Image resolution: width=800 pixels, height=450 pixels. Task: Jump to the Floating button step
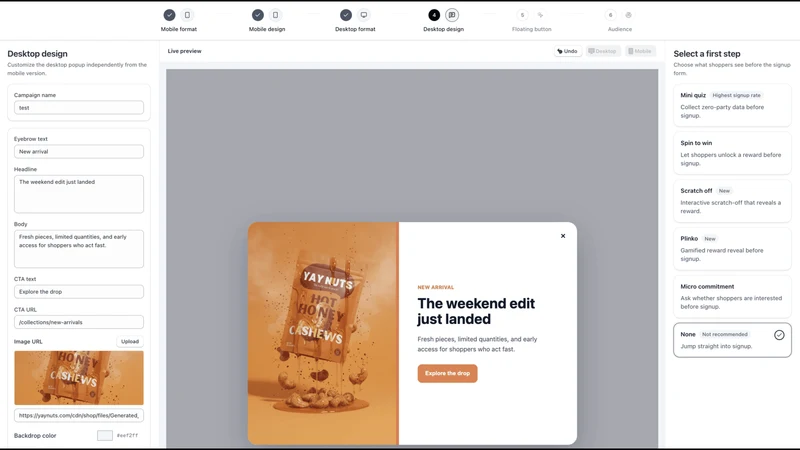(x=532, y=29)
